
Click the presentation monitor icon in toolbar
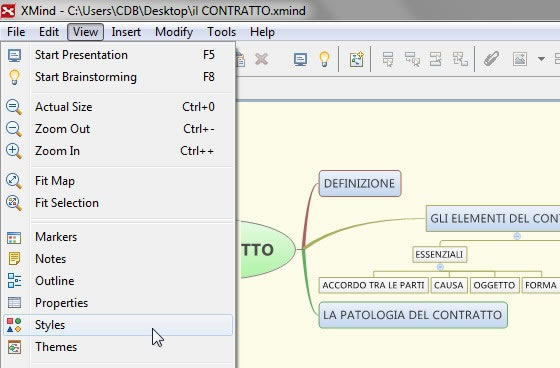click(300, 59)
